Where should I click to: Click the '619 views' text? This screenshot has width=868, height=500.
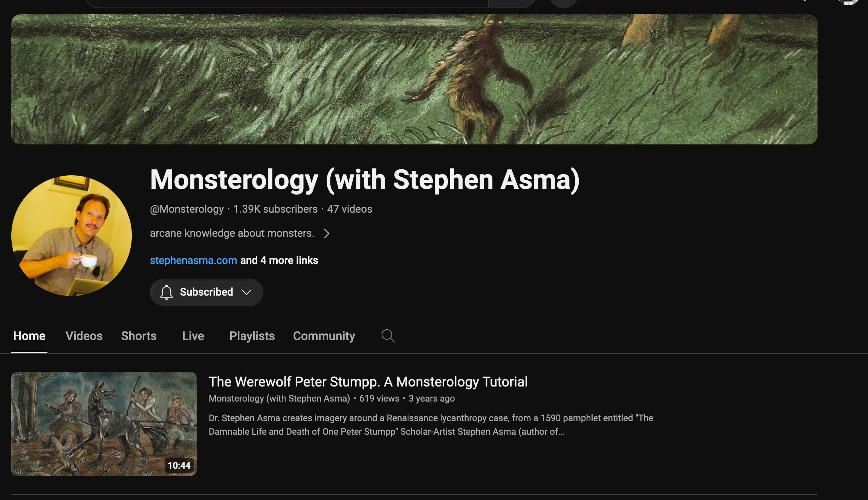point(379,399)
